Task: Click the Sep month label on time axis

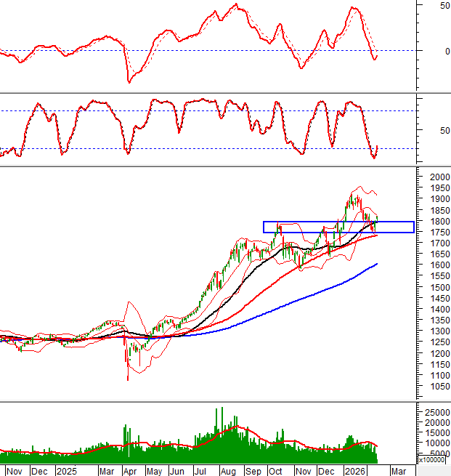Action: point(253,470)
